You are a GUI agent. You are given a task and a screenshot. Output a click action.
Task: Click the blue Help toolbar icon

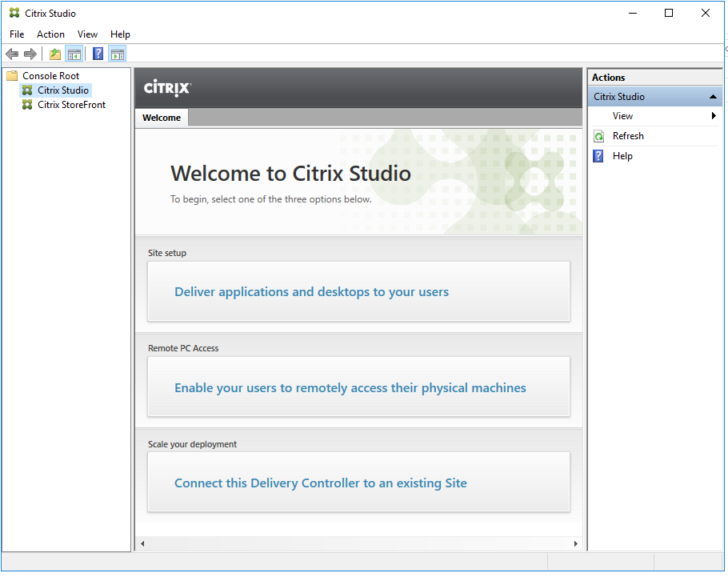(x=98, y=54)
